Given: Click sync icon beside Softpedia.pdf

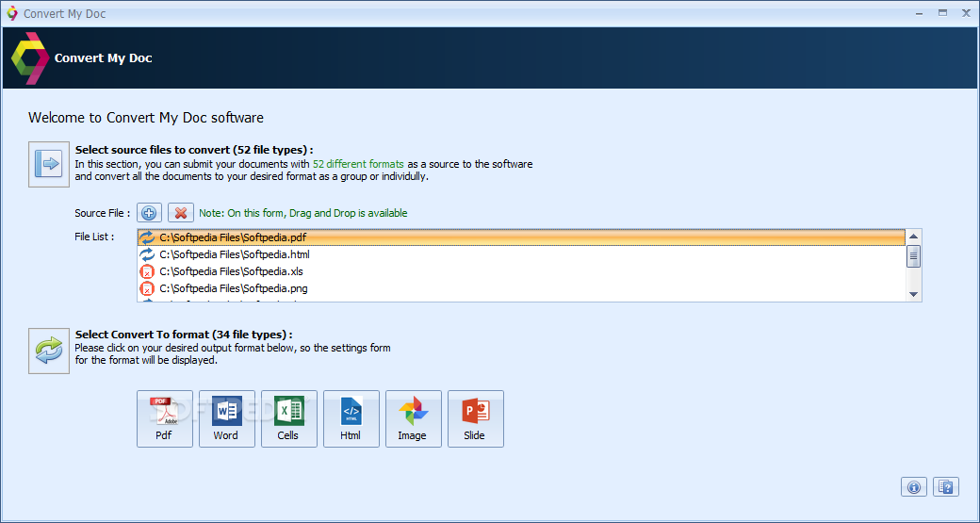Looking at the screenshot, I should coord(147,237).
